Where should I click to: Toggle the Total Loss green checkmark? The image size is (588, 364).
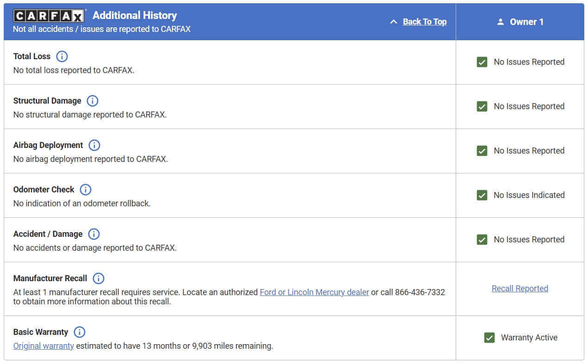(482, 62)
